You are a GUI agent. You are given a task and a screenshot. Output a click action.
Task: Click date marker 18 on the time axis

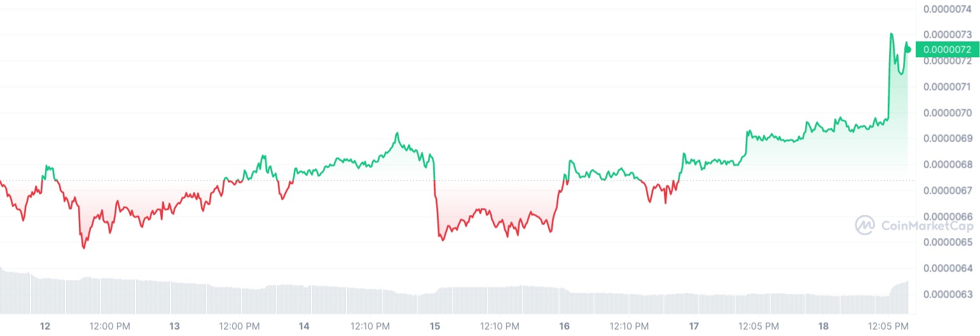pyautogui.click(x=824, y=326)
